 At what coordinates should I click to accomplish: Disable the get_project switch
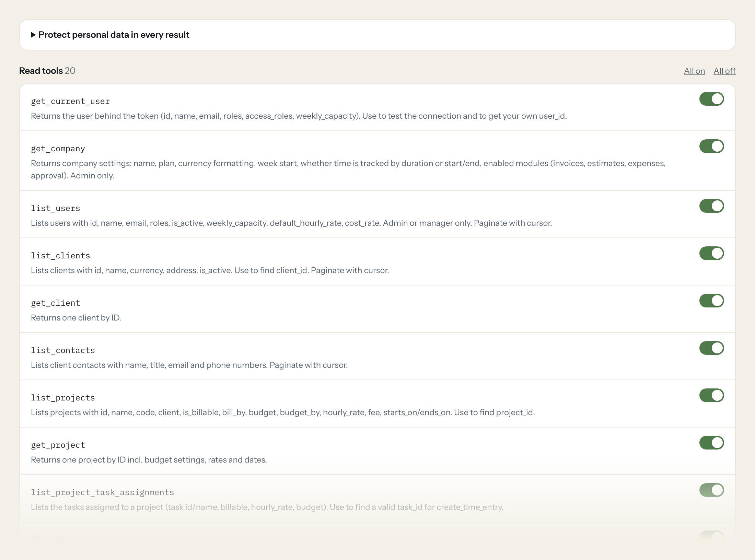coord(711,443)
